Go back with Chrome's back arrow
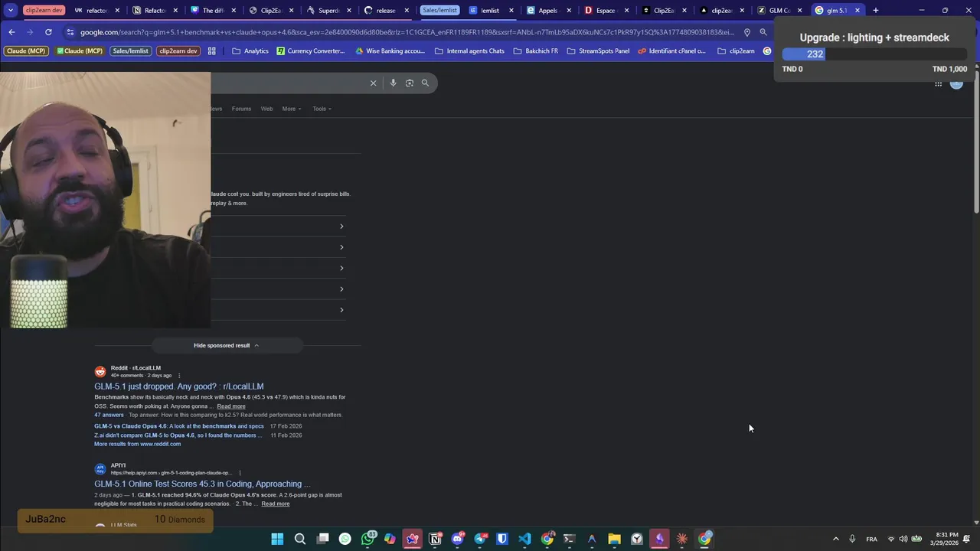This screenshot has width=980, height=551. pyautogui.click(x=11, y=32)
